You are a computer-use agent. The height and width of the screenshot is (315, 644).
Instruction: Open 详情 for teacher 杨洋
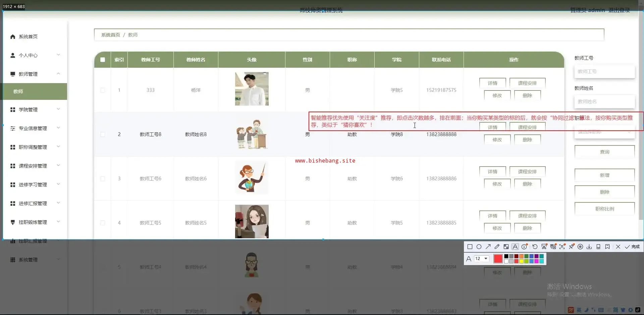click(x=492, y=83)
